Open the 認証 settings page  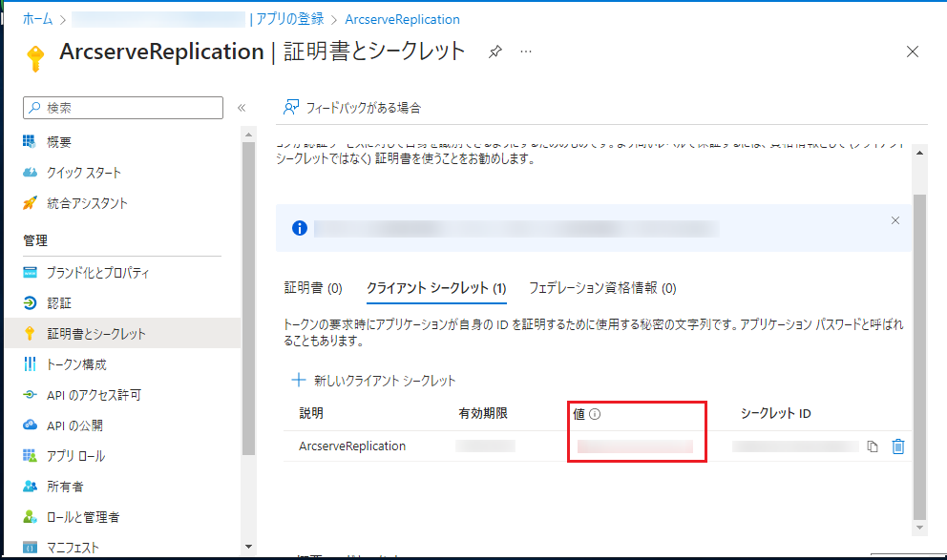point(59,303)
